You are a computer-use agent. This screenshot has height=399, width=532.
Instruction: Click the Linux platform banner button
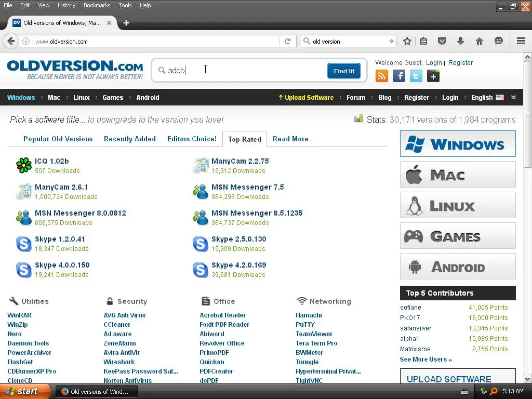pyautogui.click(x=458, y=205)
